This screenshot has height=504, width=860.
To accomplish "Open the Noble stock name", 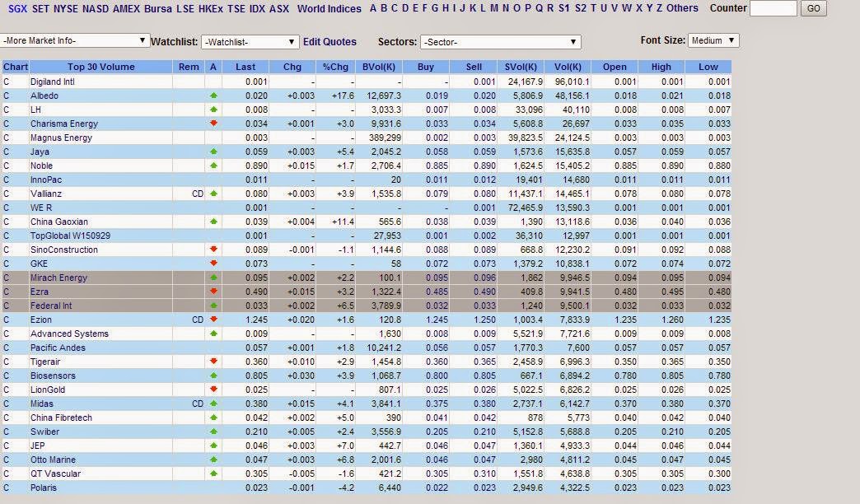I will (42, 166).
